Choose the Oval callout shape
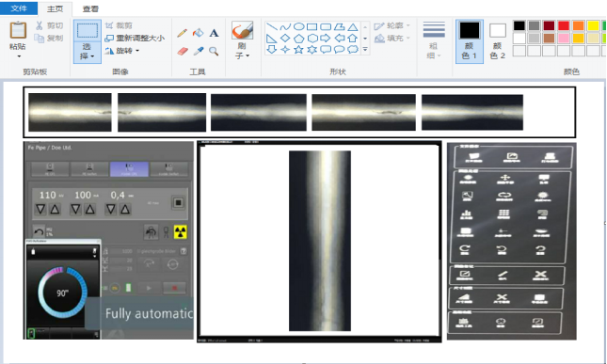607x364 pixels. [x=339, y=50]
